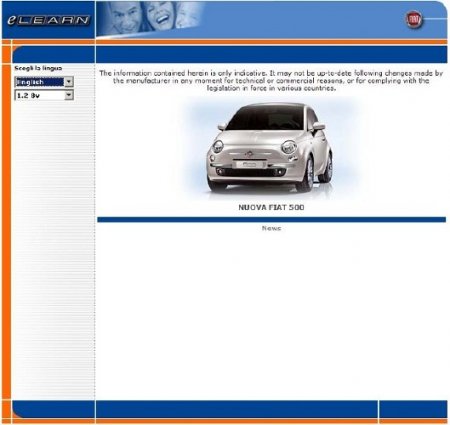Click the eLEARN logo
Screen dimensions: 450x425
(49, 20)
